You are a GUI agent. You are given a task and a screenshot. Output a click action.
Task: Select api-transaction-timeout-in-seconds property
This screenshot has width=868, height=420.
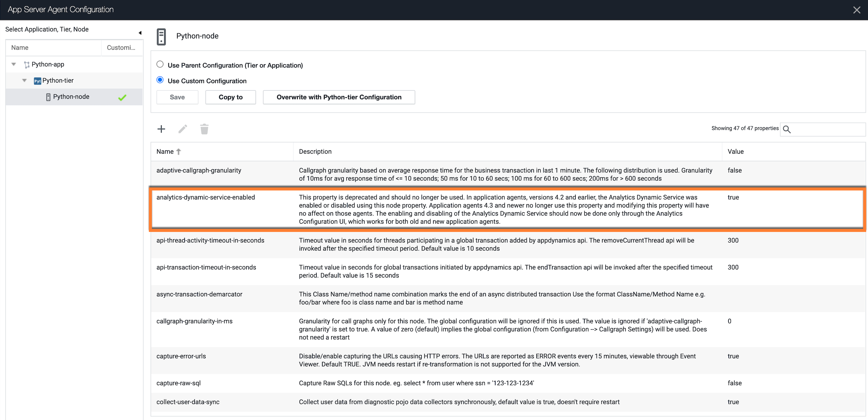[x=206, y=267]
